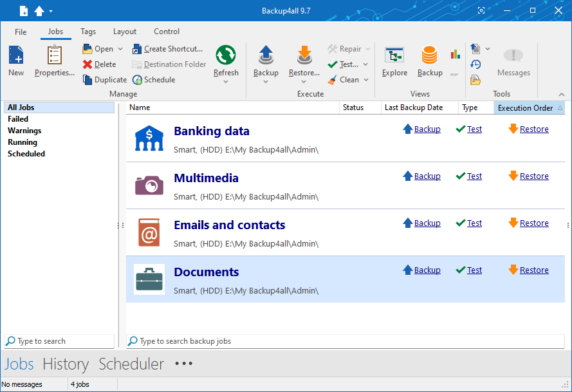Image resolution: width=572 pixels, height=392 pixels.
Task: Switch to the Layout ribbon tab
Action: (x=125, y=32)
